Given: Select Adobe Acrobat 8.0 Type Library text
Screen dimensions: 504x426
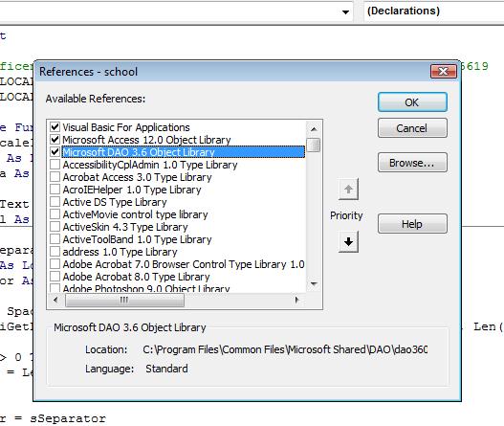Looking at the screenshot, I should 136,277.
